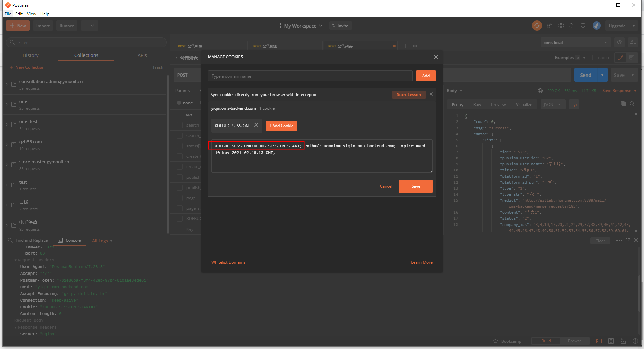Switch to the History tab

pyautogui.click(x=31, y=55)
